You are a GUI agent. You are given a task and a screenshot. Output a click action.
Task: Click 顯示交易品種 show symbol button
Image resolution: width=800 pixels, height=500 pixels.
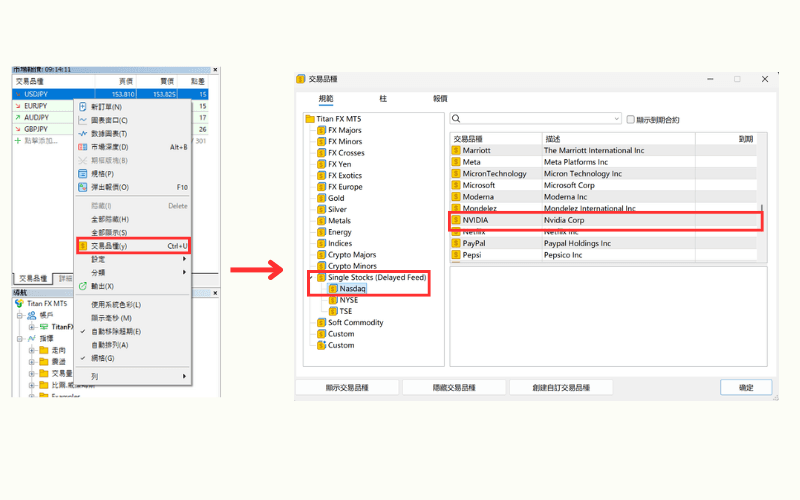(347, 388)
